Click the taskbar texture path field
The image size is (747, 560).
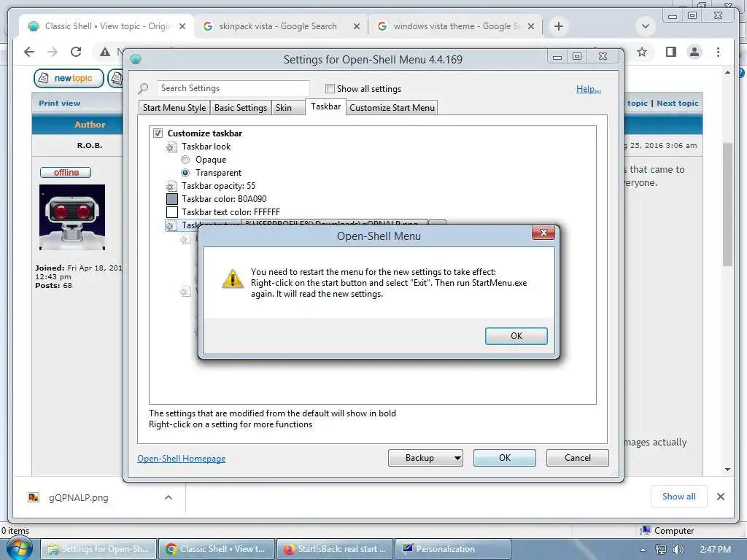click(x=334, y=223)
